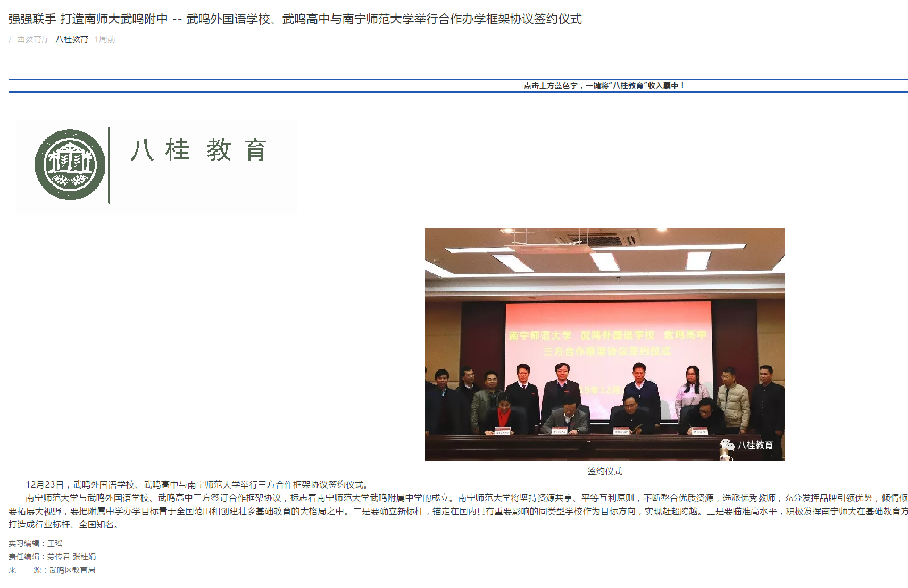The height and width of the screenshot is (588, 908).
Task: Click the paragraph starting with 12月23日
Action: (198, 485)
